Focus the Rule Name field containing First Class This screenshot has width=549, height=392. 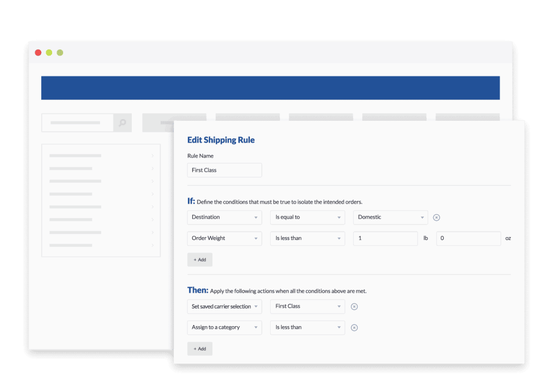click(x=225, y=170)
